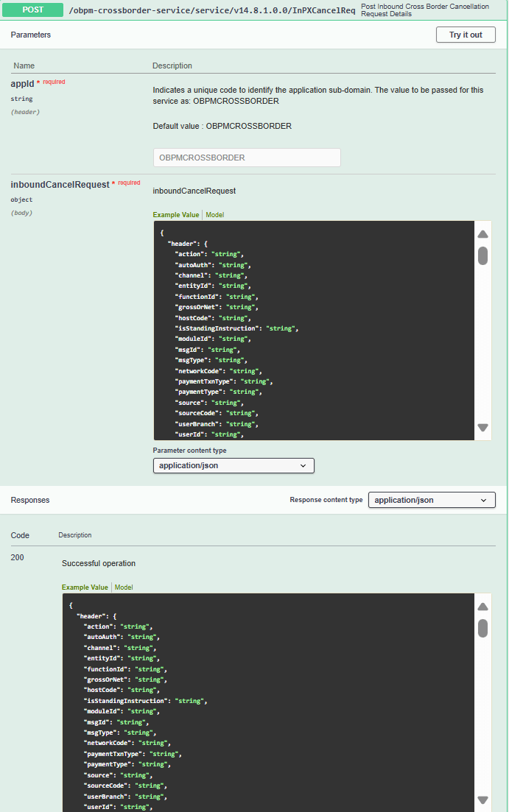The width and height of the screenshot is (509, 812).
Task: Click the response example scroll-up arrow
Action: coord(482,607)
